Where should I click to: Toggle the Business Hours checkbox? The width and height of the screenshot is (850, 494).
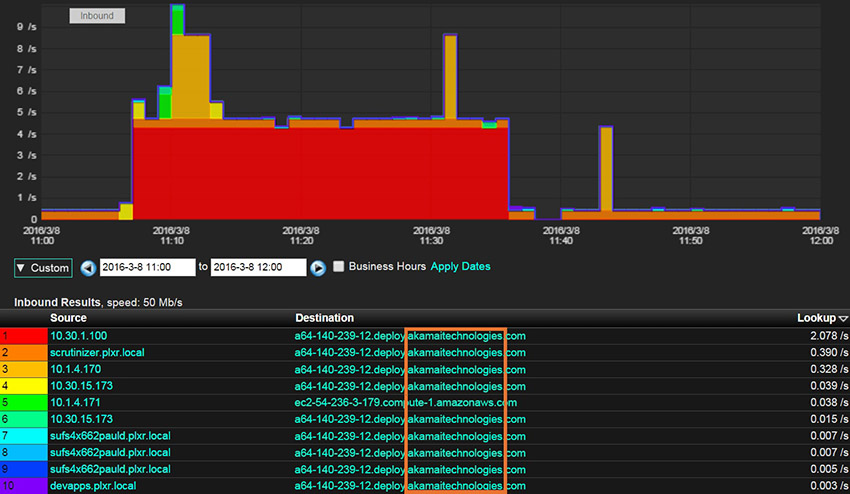coord(338,266)
